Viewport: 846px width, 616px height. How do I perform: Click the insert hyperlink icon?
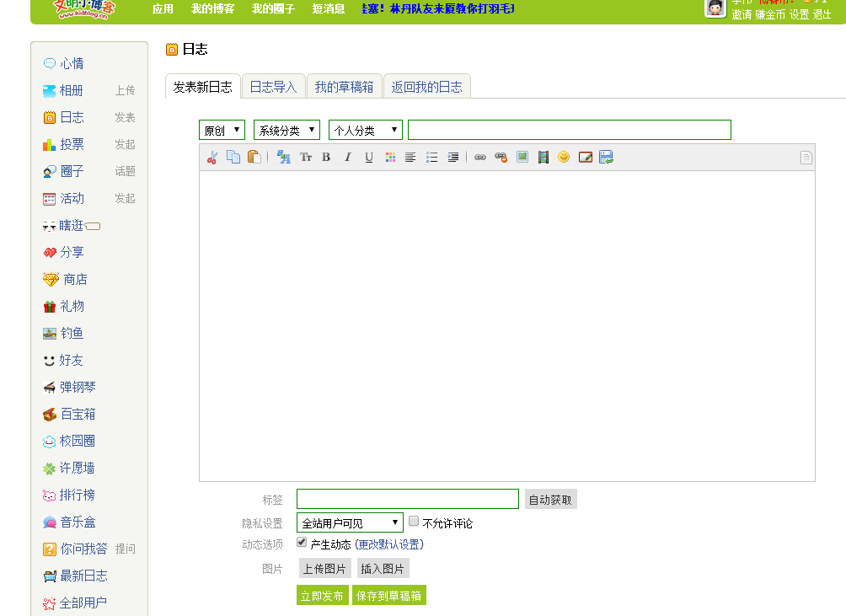[481, 157]
